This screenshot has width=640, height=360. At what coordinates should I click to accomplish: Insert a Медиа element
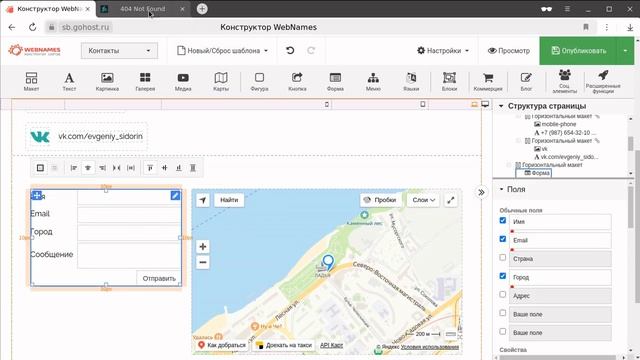[x=183, y=82]
